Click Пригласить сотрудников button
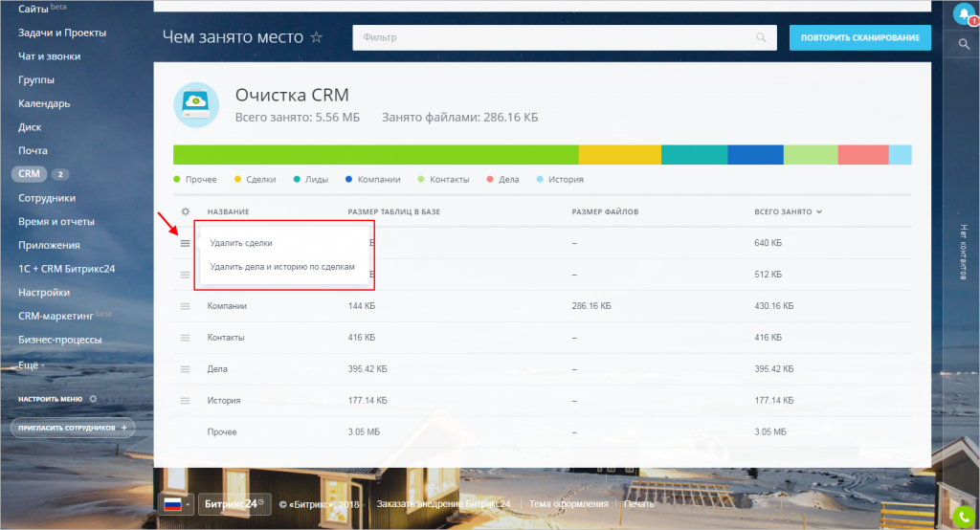The height and width of the screenshot is (530, 980). pos(72,428)
